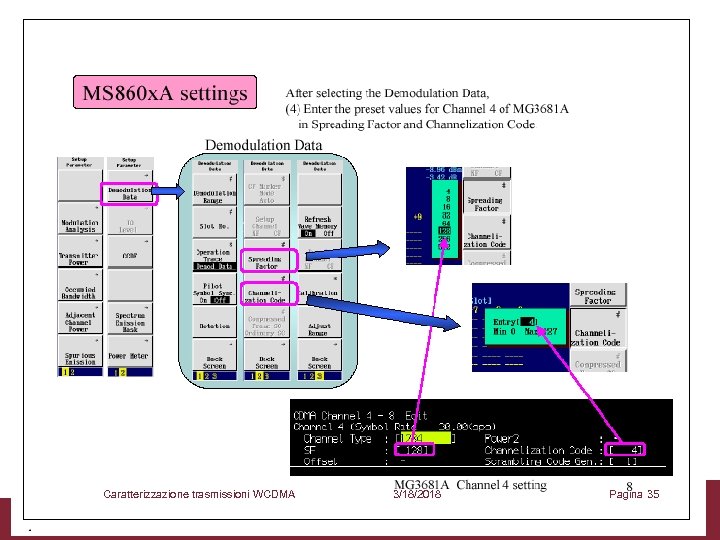This screenshot has height=540, width=720.
Task: Click Spreading Factor key beside the value list
Action: pos(486,198)
